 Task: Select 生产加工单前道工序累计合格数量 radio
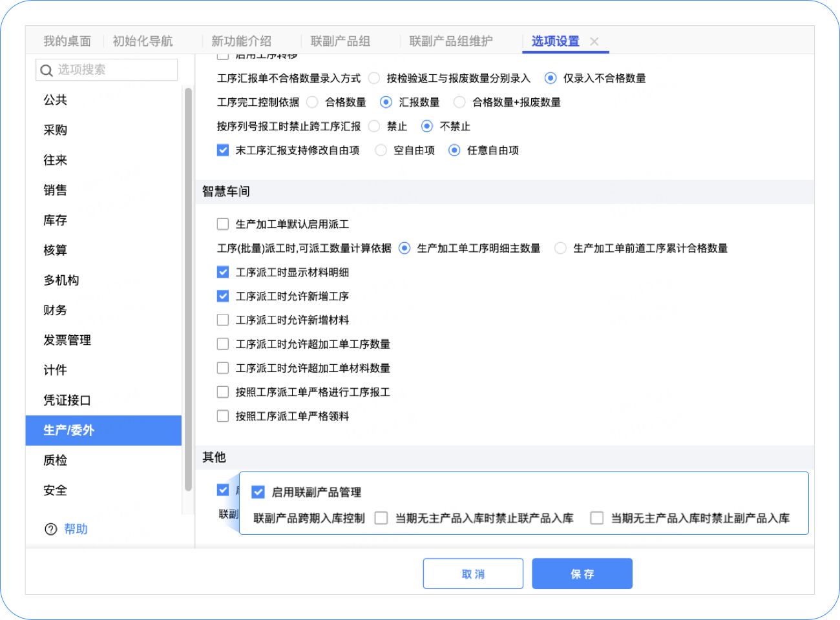(561, 248)
